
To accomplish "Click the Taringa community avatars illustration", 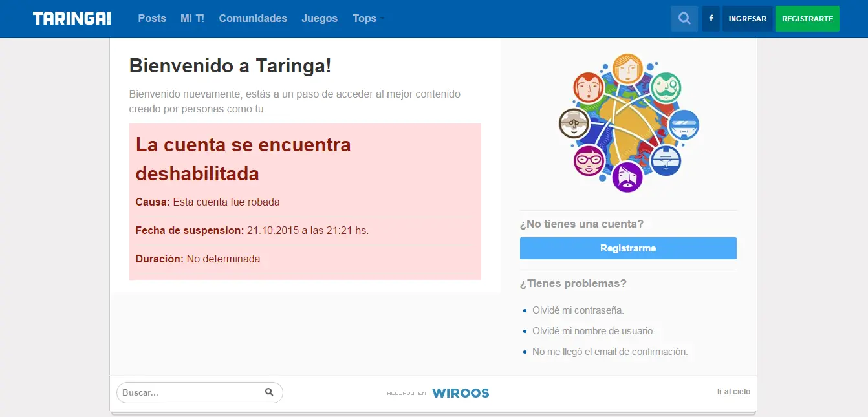I will pos(628,123).
